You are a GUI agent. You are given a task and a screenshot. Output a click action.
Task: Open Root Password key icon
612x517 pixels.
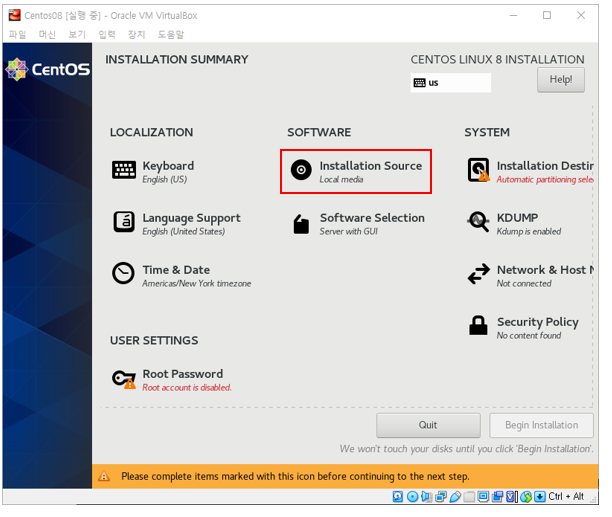tap(124, 379)
